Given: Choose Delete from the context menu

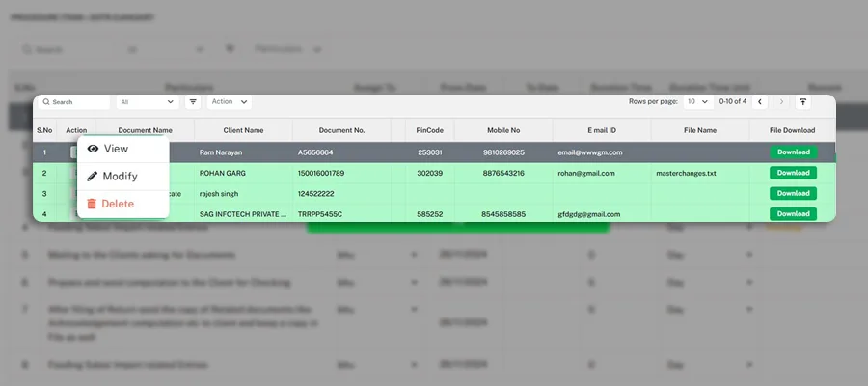Looking at the screenshot, I should tap(122, 204).
